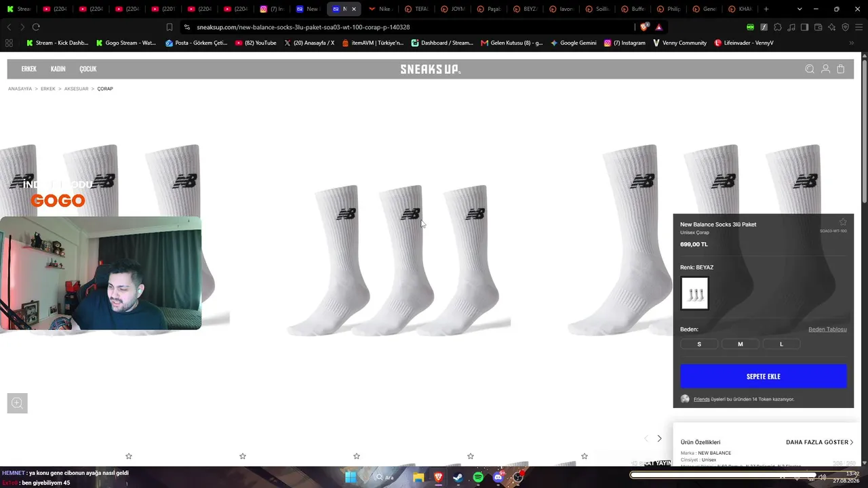Click the browser back arrow
The height and width of the screenshot is (488, 868).
pyautogui.click(x=9, y=27)
